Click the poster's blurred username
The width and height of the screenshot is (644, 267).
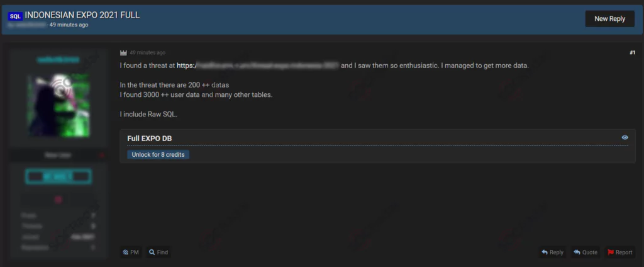[x=58, y=60]
